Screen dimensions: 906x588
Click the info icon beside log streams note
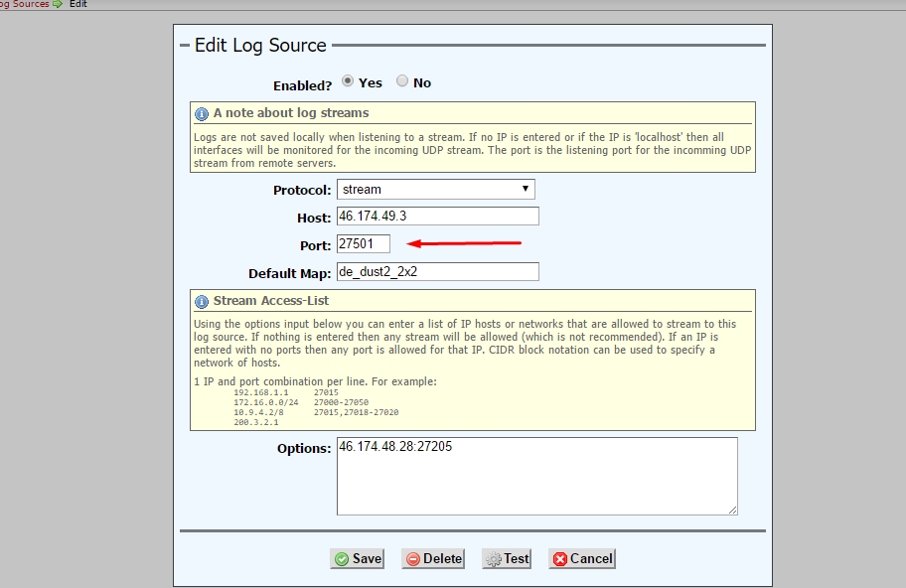pos(202,113)
